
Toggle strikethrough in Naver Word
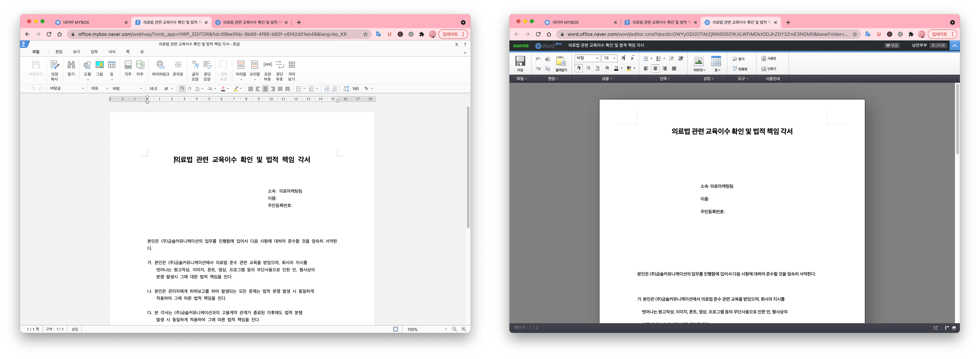pyautogui.click(x=607, y=68)
